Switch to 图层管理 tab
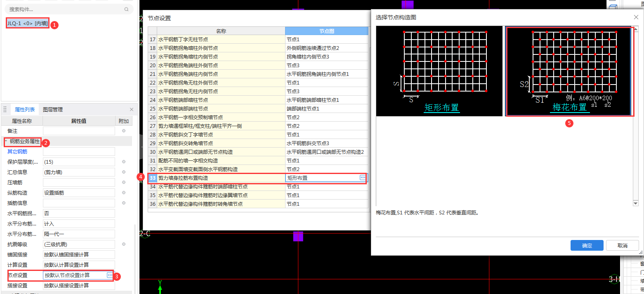Image resolution: width=644 pixels, height=294 pixels. (53, 109)
